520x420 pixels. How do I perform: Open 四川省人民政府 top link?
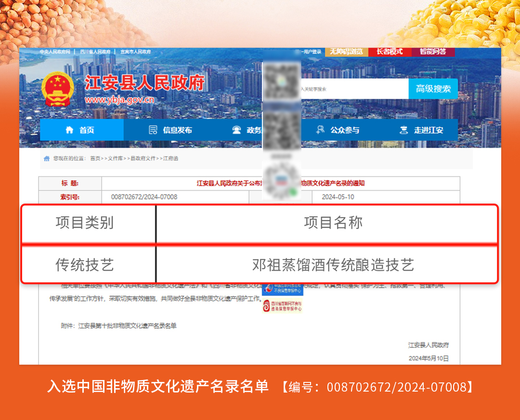click(95, 52)
